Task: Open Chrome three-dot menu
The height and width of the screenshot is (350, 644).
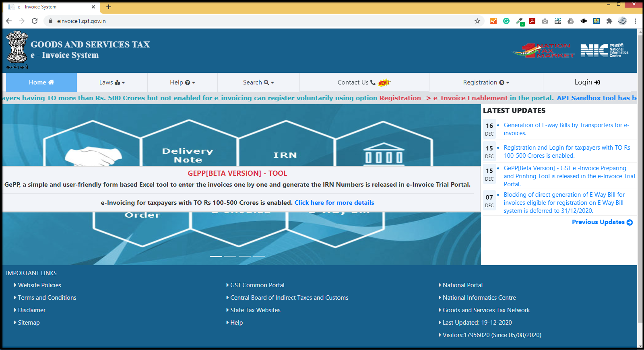Action: click(635, 21)
